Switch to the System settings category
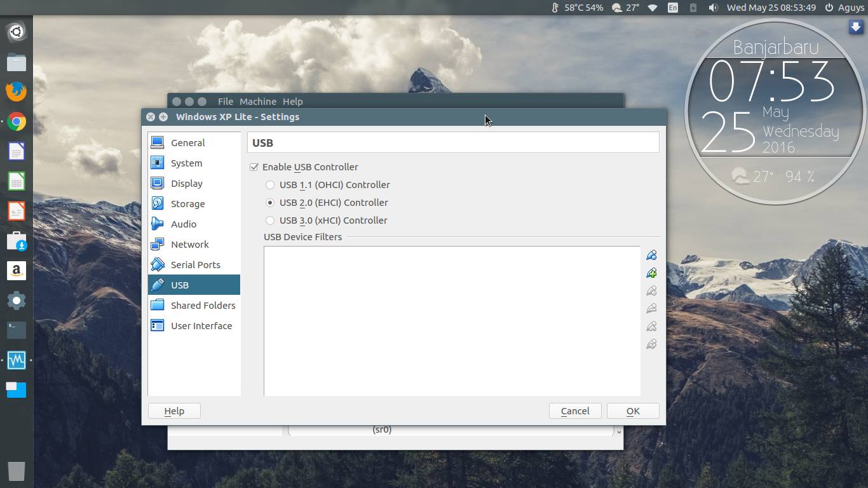868x488 pixels. click(194, 163)
